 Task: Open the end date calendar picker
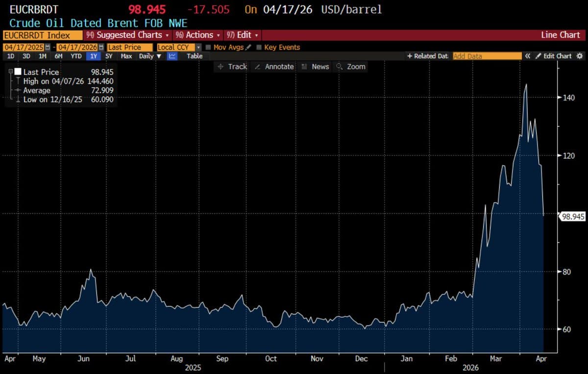[x=101, y=48]
